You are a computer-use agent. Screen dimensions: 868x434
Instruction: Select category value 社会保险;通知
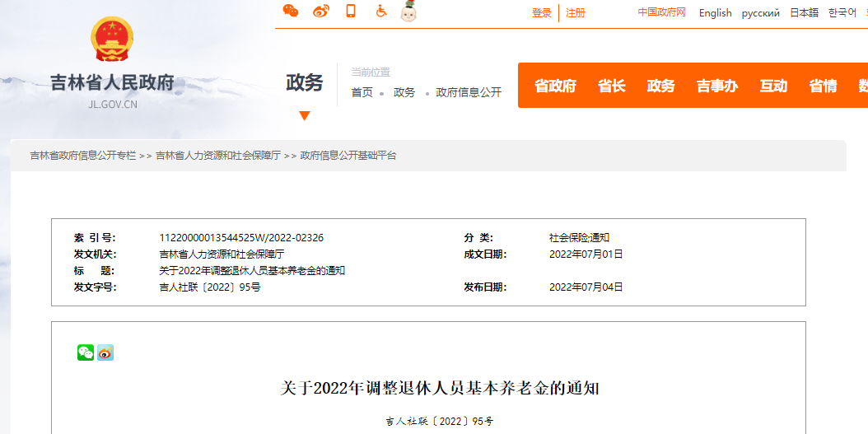tap(579, 238)
